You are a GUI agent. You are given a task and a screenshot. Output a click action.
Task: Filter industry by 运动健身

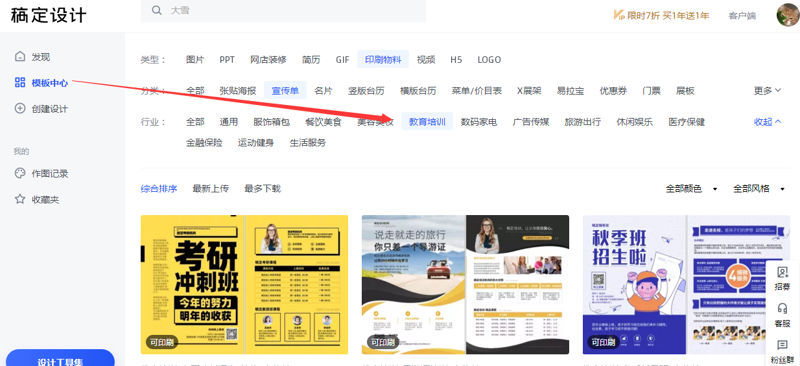[x=256, y=143]
